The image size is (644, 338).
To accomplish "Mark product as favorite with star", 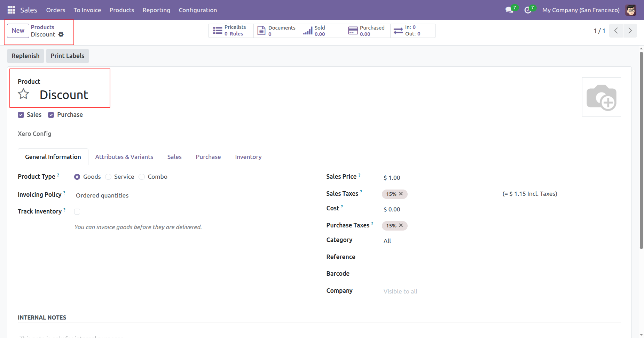I will coord(24,94).
